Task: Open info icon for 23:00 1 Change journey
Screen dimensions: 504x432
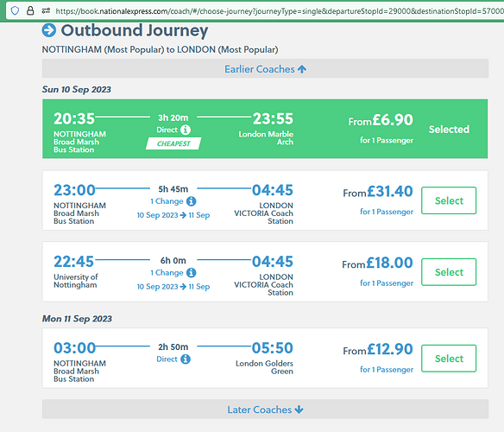Action: click(191, 201)
